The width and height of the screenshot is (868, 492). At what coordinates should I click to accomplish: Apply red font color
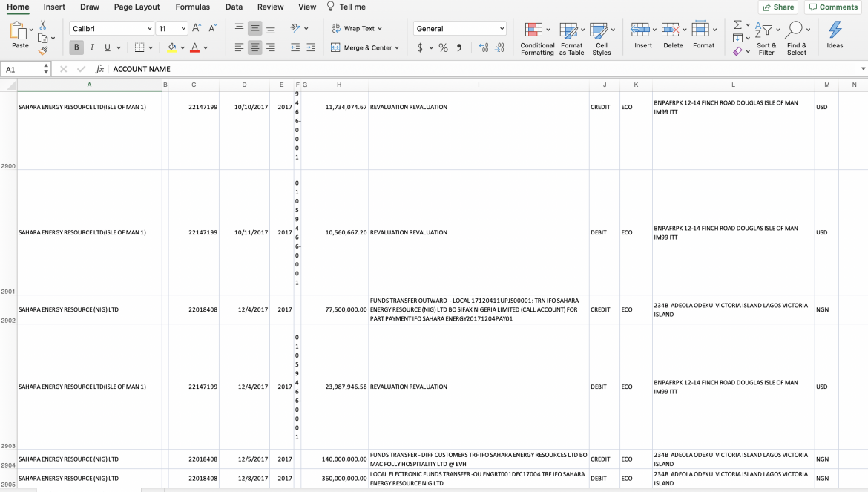coord(194,47)
